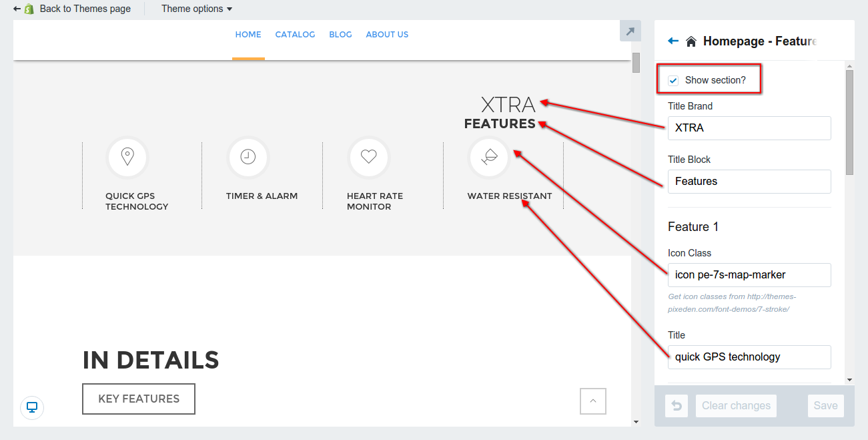This screenshot has height=440, width=868.
Task: Click the XTRA brand heading in preview
Action: [508, 105]
